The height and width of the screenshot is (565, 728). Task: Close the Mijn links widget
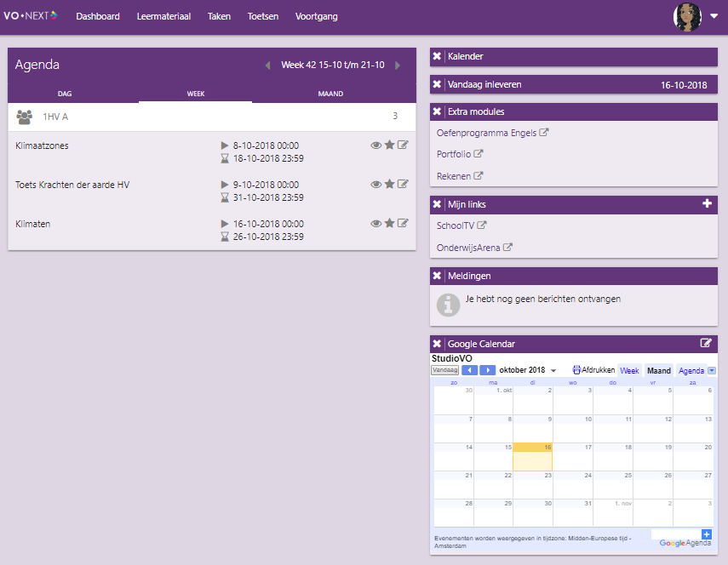[x=437, y=204]
